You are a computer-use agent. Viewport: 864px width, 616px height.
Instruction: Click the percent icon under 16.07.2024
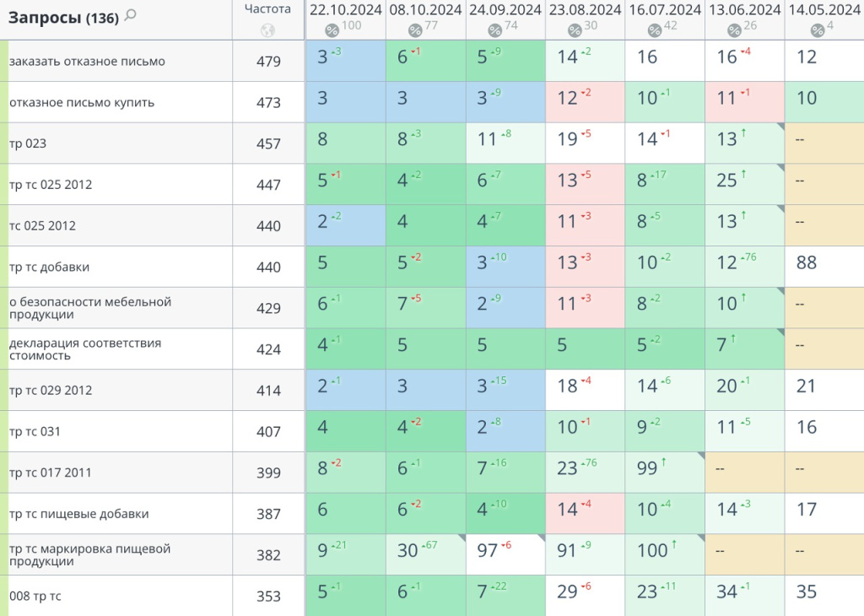coord(654,30)
